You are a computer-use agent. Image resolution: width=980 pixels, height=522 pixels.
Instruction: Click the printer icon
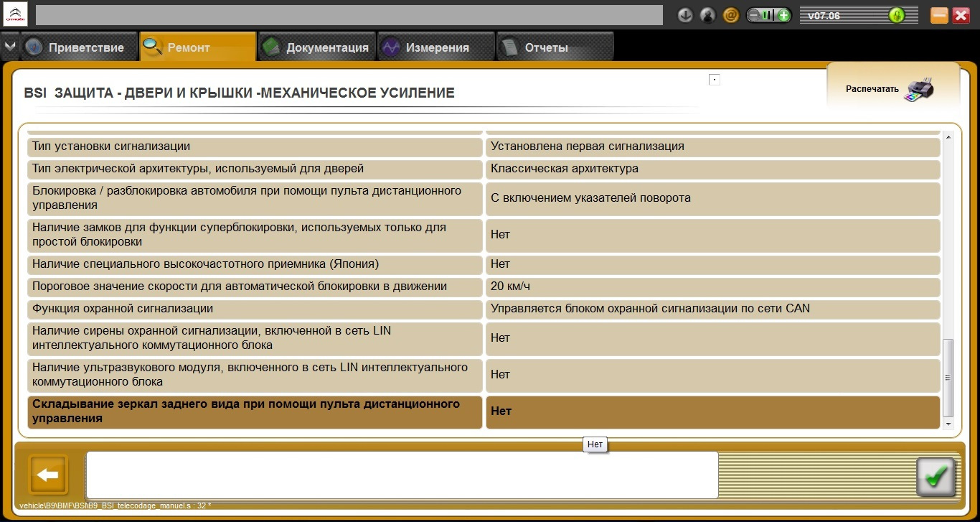point(920,89)
